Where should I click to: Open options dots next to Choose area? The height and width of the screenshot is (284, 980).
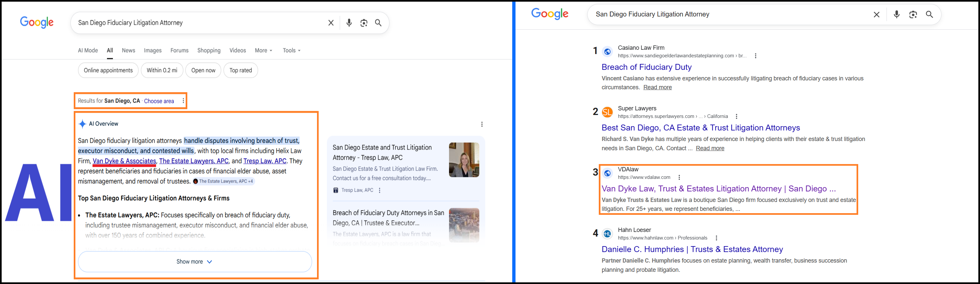[183, 101]
